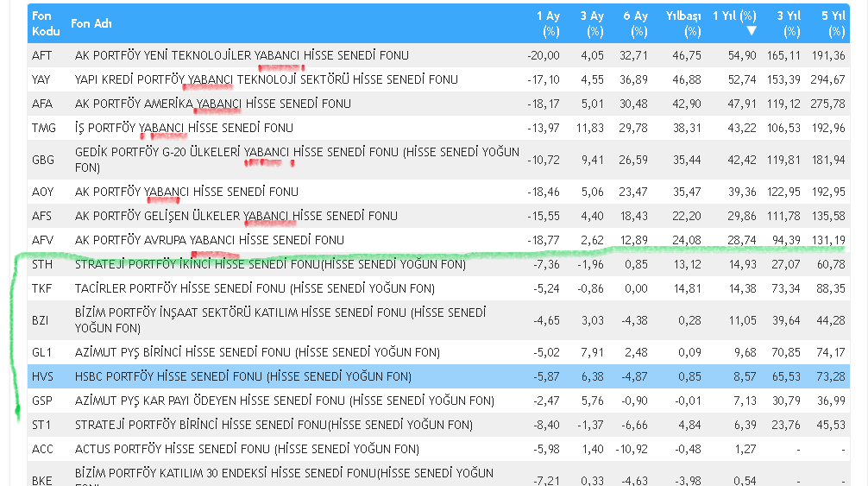Click the Fon Kodu column header
Screen dimensions: 868x486
point(46,23)
